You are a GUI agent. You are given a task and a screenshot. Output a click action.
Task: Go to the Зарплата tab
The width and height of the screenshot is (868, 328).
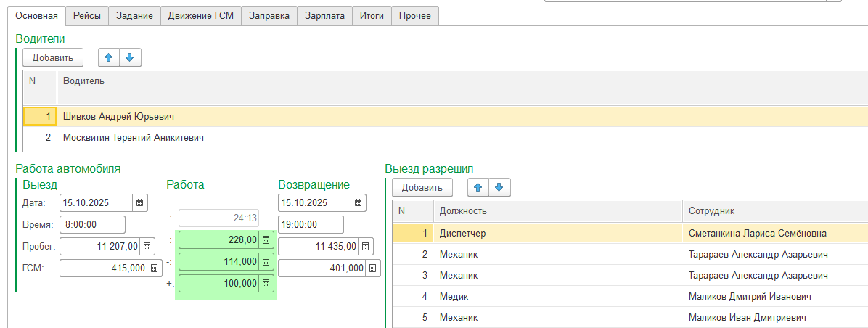(324, 15)
